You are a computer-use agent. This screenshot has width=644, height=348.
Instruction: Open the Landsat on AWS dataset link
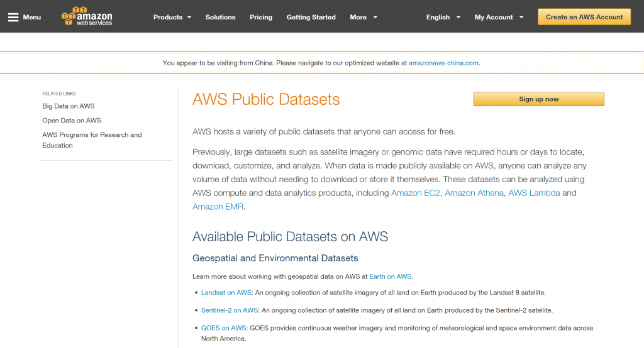226,293
